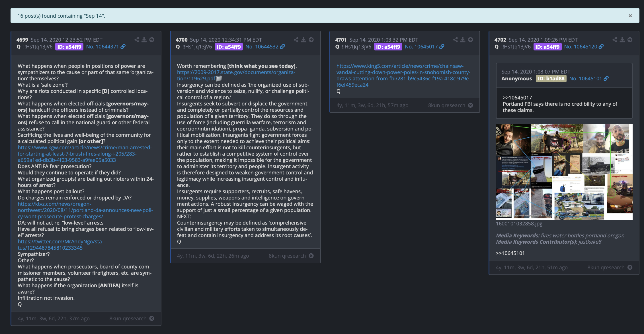
Task: Click 8kun qresearch label in post 4701
Action: coord(446,105)
